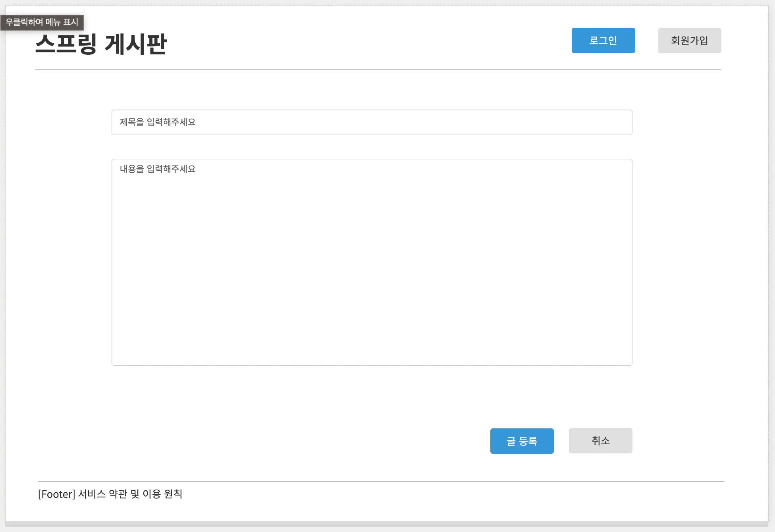This screenshot has height=532, width=775.
Task: Click the word 게시판 in the title
Action: pos(136,44)
